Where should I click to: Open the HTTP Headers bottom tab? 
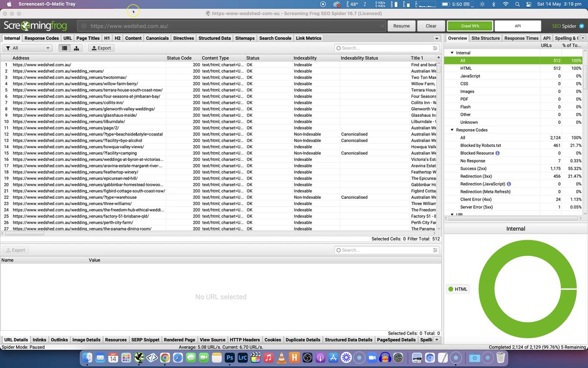click(245, 340)
